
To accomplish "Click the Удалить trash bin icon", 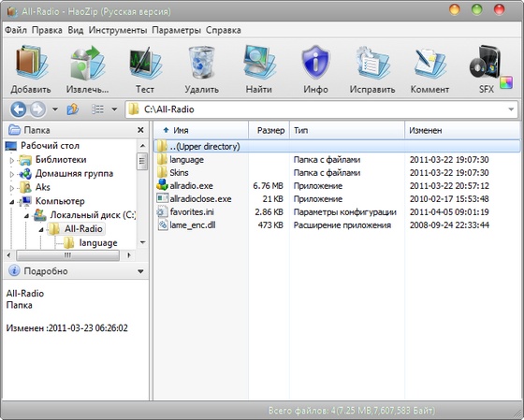I will point(201,63).
